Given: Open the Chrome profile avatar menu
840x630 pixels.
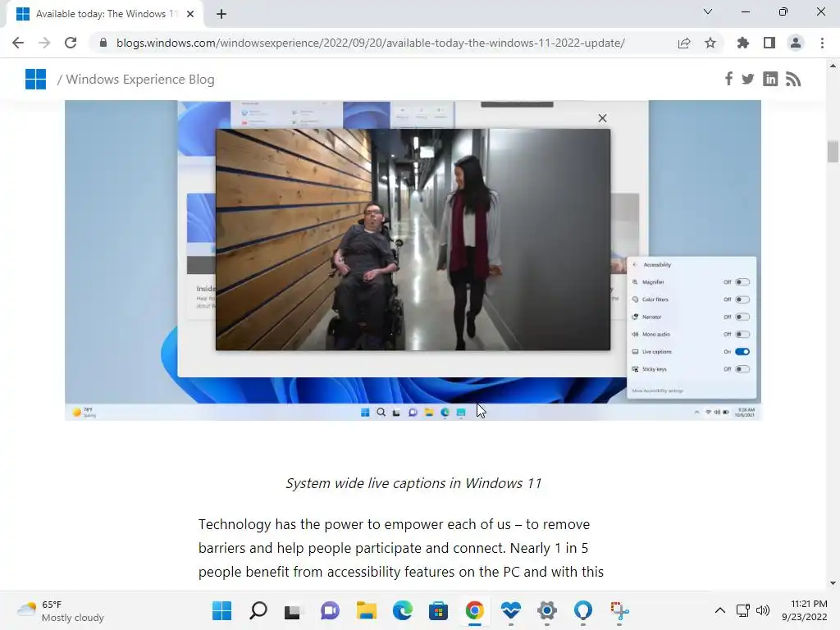Looking at the screenshot, I should tap(796, 43).
